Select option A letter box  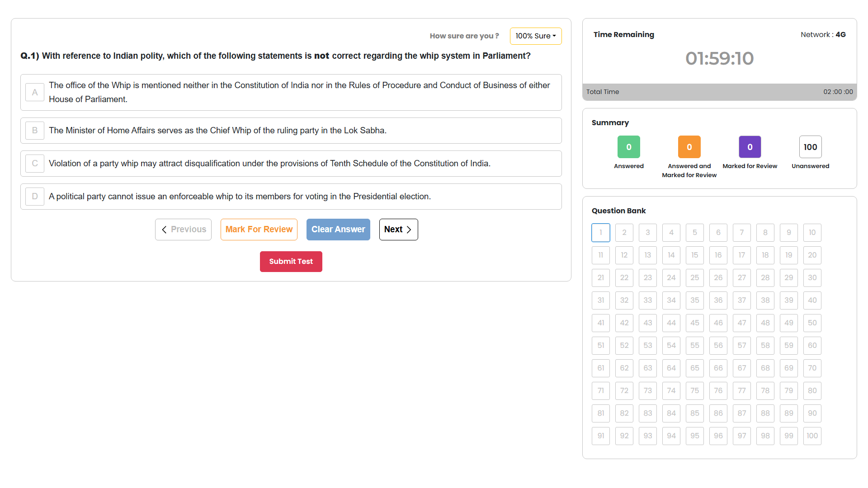click(x=35, y=92)
